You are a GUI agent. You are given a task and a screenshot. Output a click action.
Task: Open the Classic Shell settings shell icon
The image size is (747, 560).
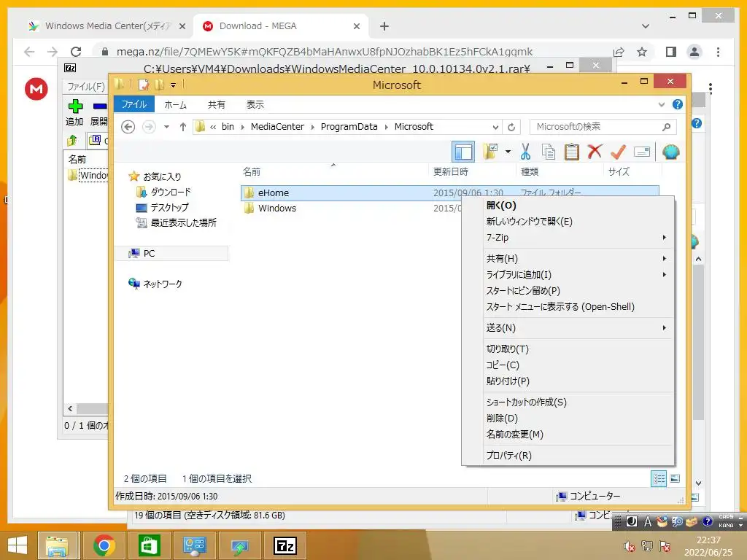point(670,152)
